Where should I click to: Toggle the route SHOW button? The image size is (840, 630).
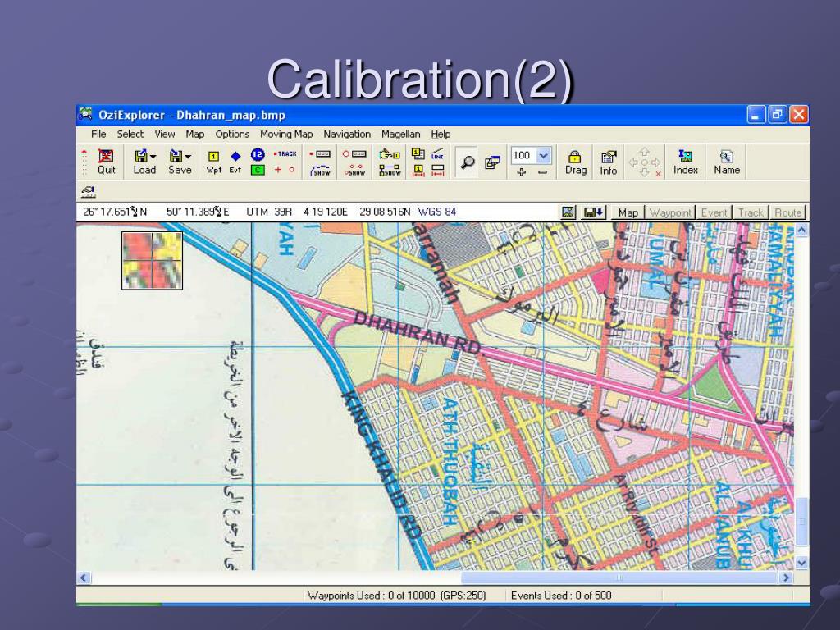click(390, 171)
